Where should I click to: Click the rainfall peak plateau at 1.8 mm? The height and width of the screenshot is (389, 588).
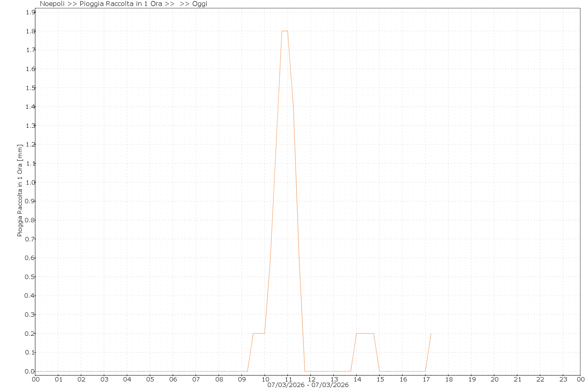point(284,31)
